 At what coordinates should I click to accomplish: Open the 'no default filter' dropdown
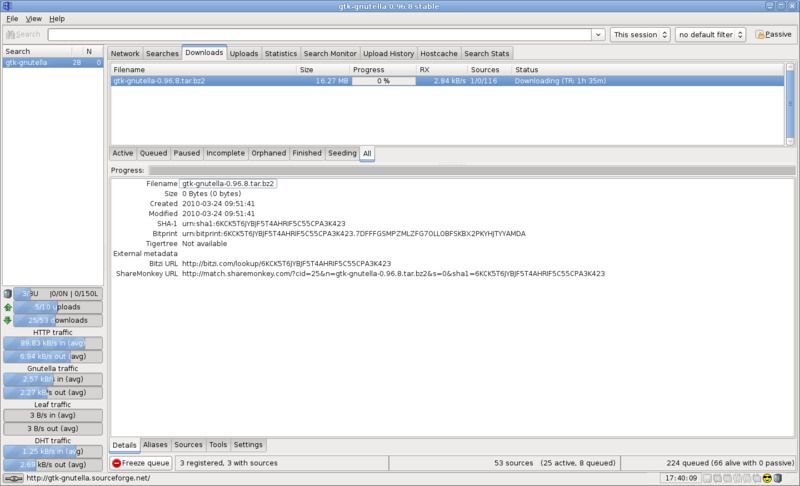tap(710, 34)
